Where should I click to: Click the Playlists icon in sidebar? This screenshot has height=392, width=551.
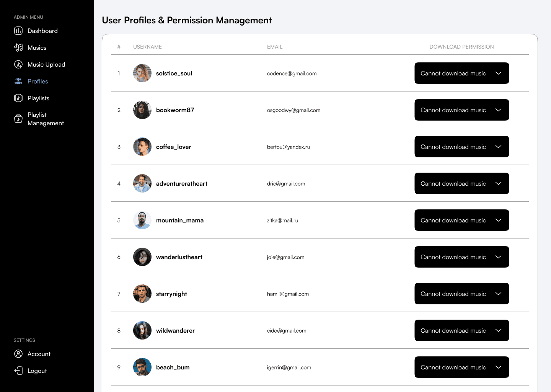(18, 98)
